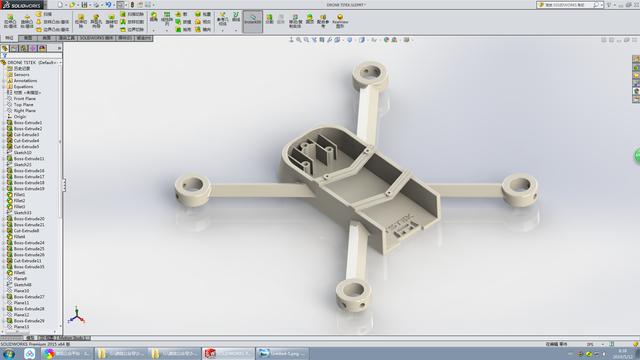Switch to the SOLIDWORKS add-ins ribbon tab
This screenshot has width=640, height=360.
coord(96,38)
